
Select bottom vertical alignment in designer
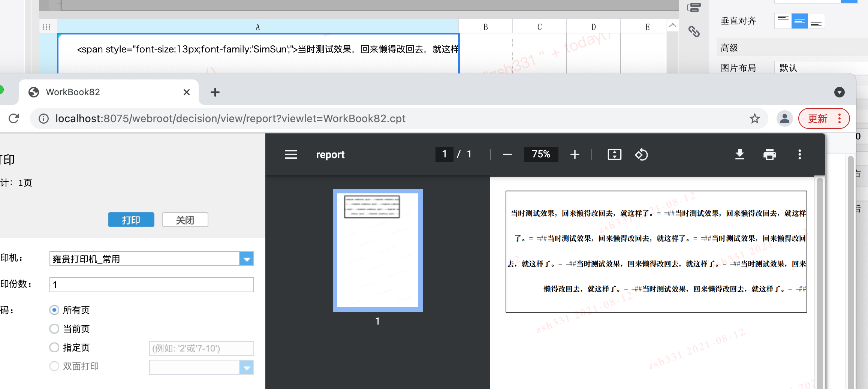pos(816,21)
